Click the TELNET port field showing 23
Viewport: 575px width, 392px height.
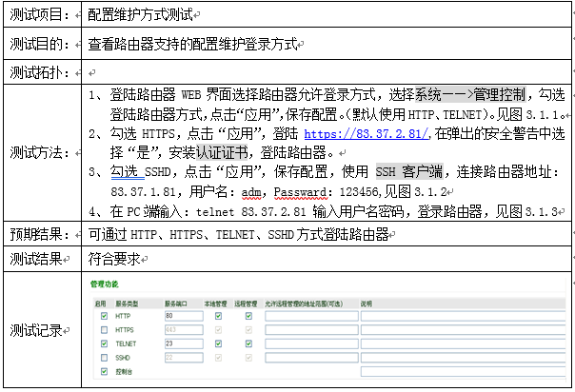179,343
